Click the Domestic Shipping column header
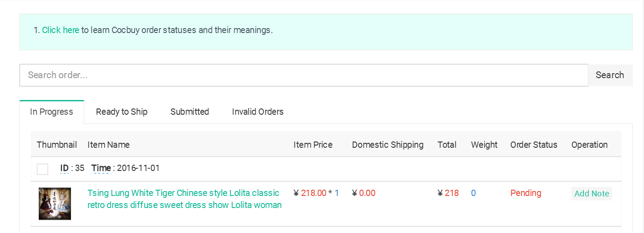Screen dimensions: 644x233 [388, 145]
